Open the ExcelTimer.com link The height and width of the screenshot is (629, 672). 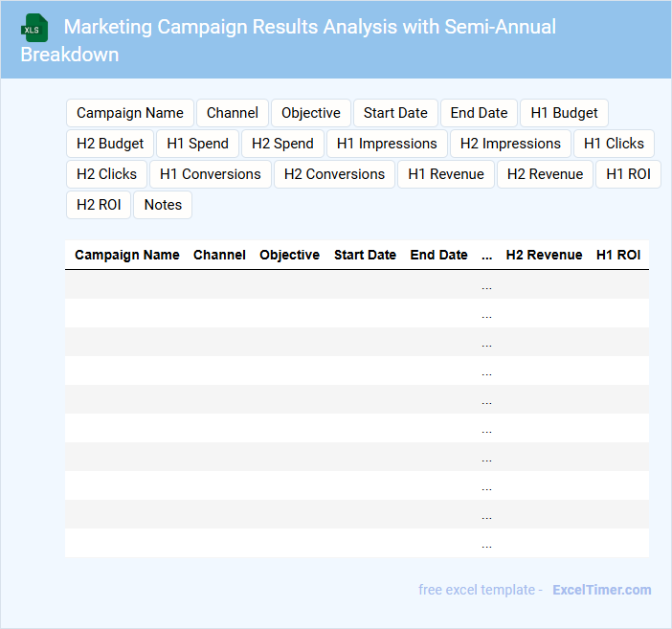[601, 590]
